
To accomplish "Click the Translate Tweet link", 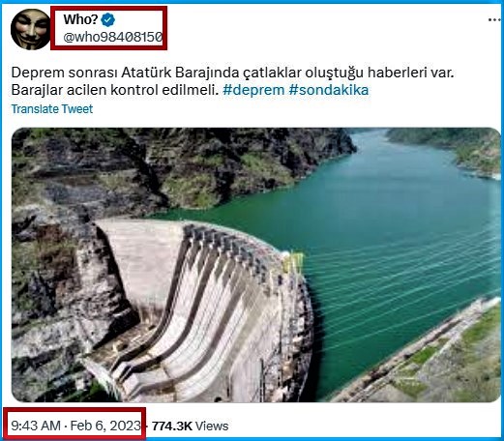I will [52, 109].
